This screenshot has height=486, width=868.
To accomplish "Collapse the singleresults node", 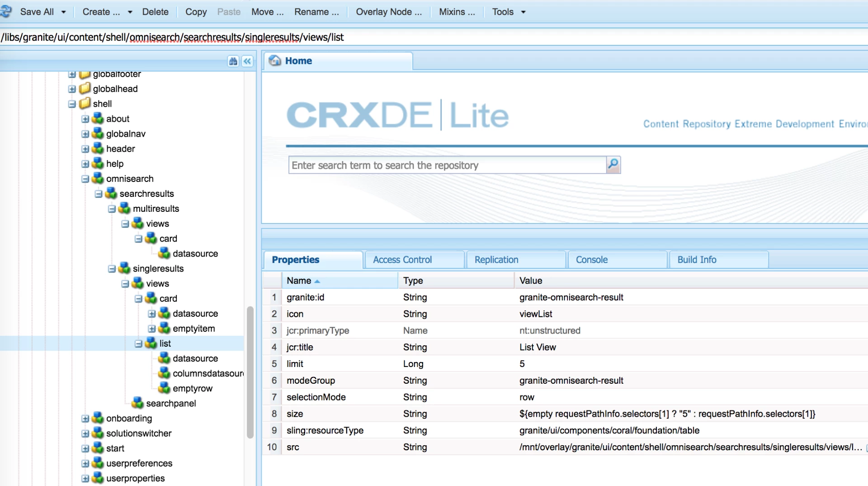I will pyautogui.click(x=112, y=269).
